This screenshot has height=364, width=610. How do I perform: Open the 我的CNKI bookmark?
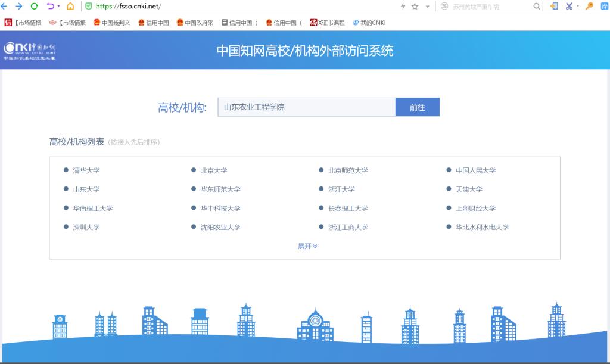click(x=369, y=23)
